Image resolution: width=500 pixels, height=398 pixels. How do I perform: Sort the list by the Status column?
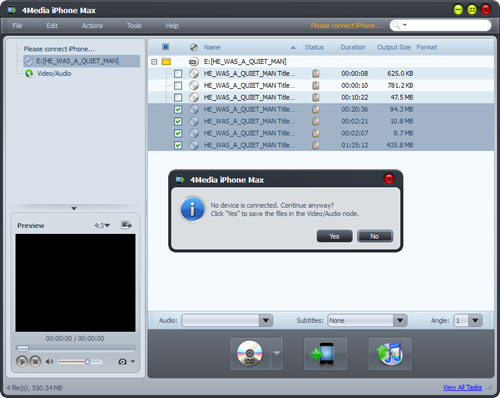pyautogui.click(x=314, y=47)
